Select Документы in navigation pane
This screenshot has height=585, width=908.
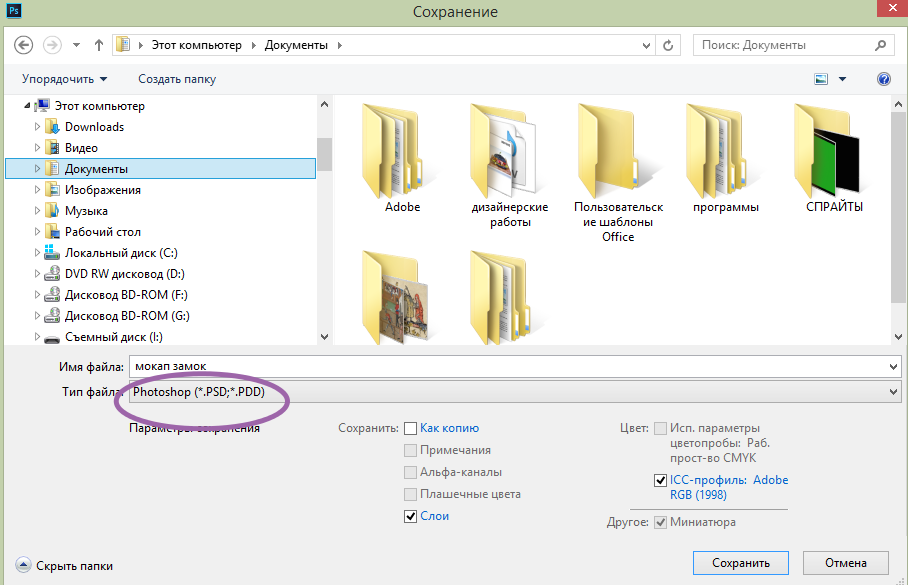(x=160, y=169)
